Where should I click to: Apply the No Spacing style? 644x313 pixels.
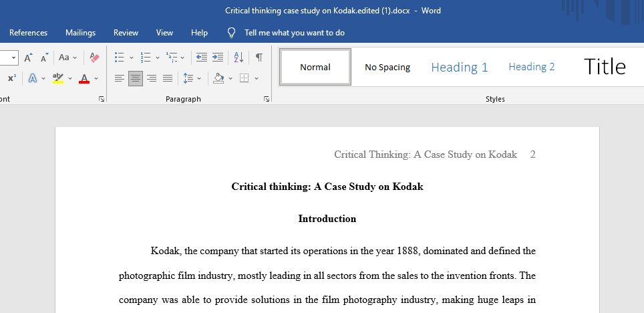click(387, 67)
